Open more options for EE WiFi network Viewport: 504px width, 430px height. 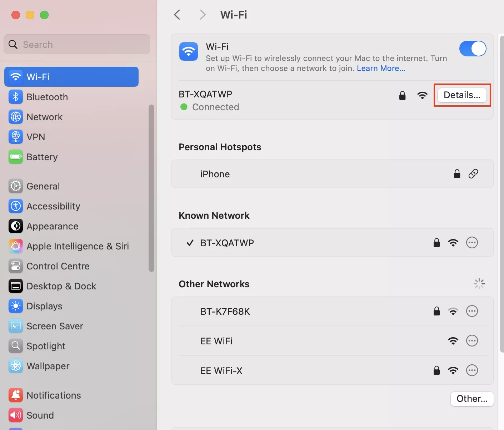click(472, 341)
